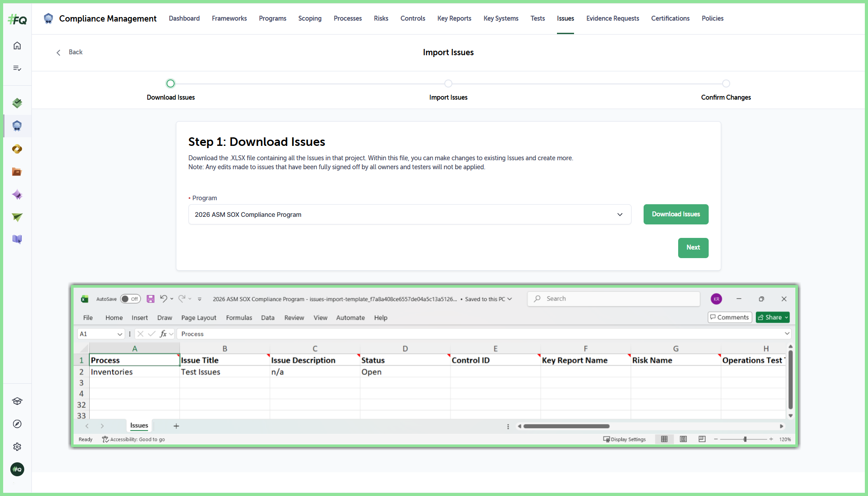Select the Select All corner triangle
Screen dimensions: 868x496
84,349
